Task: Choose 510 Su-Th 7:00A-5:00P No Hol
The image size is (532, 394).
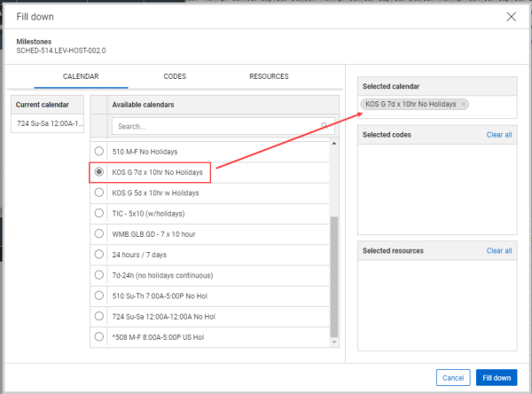Action: coord(98,295)
